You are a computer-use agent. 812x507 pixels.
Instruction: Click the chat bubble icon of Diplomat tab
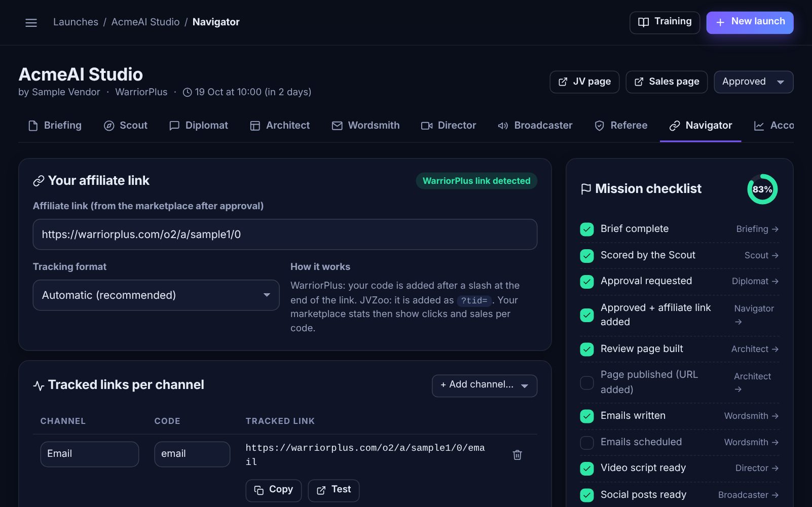(174, 126)
